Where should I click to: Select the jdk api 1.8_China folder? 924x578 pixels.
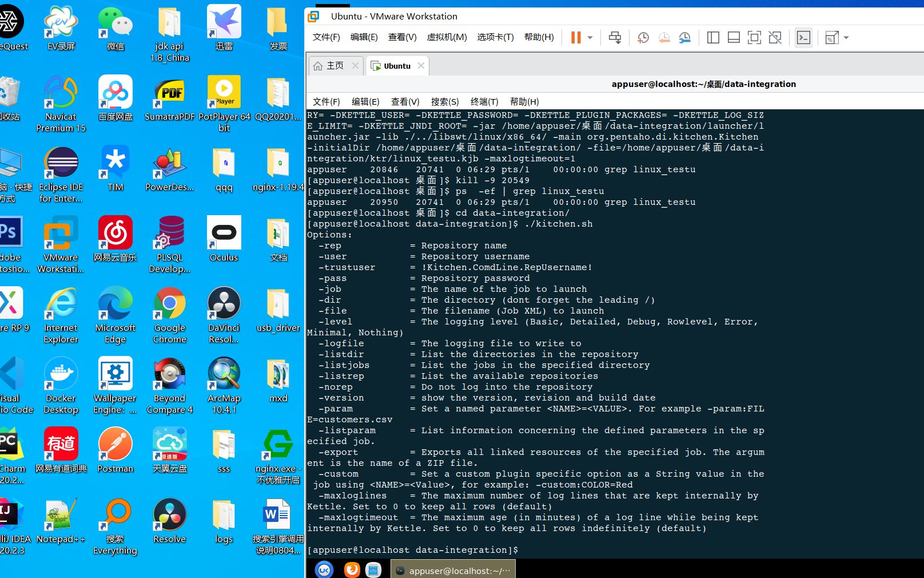pyautogui.click(x=170, y=34)
